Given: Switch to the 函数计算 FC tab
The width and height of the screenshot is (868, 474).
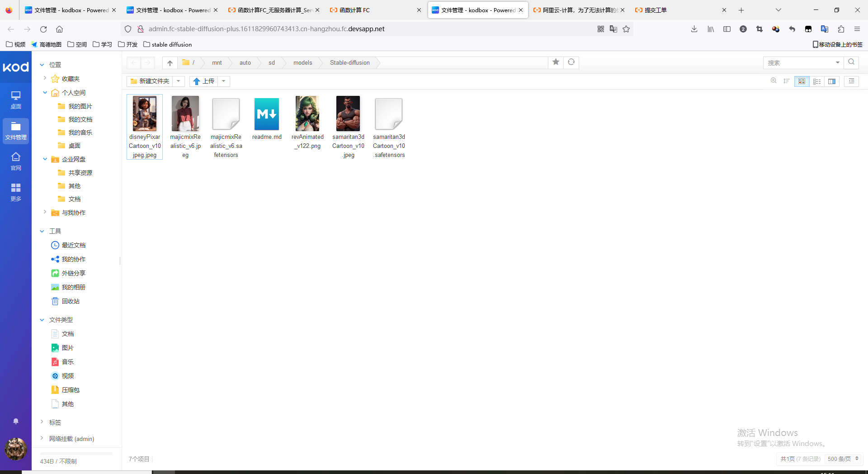Looking at the screenshot, I should pyautogui.click(x=375, y=10).
